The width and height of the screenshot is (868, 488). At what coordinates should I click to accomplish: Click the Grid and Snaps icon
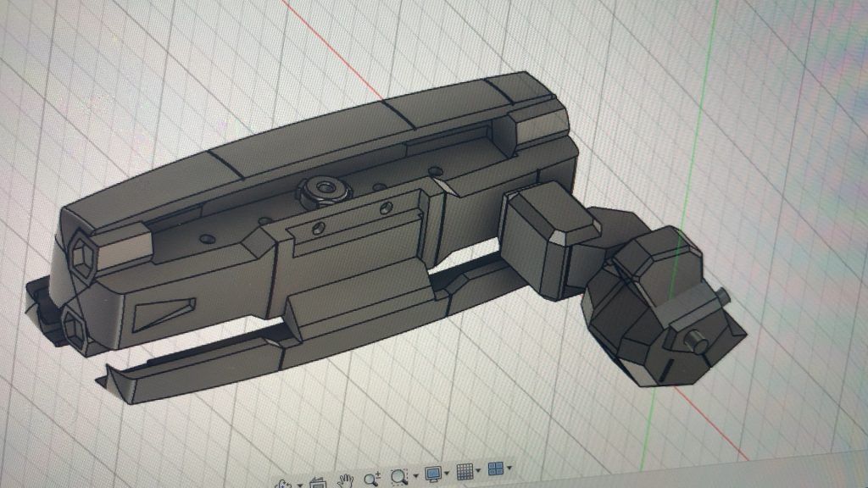click(465, 472)
